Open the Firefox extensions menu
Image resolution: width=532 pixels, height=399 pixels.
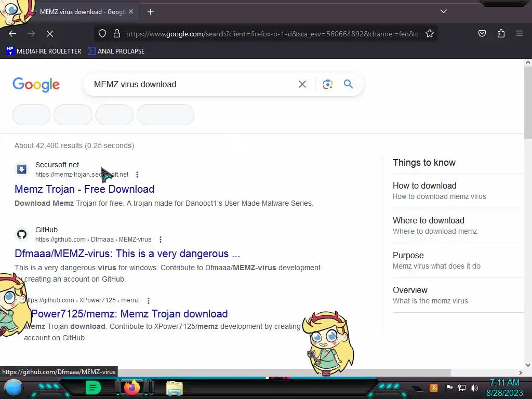click(501, 33)
